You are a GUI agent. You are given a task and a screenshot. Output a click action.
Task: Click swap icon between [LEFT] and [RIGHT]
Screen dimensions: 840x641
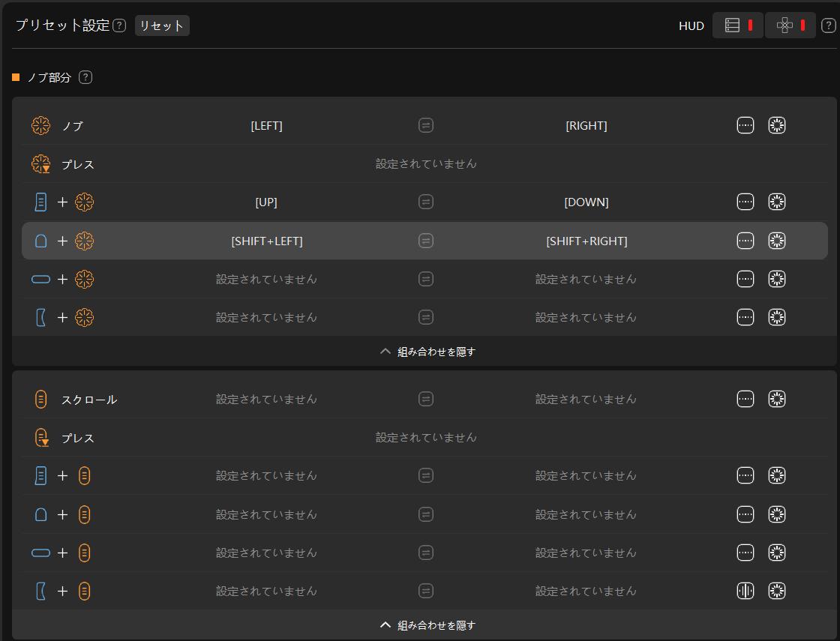pos(426,126)
